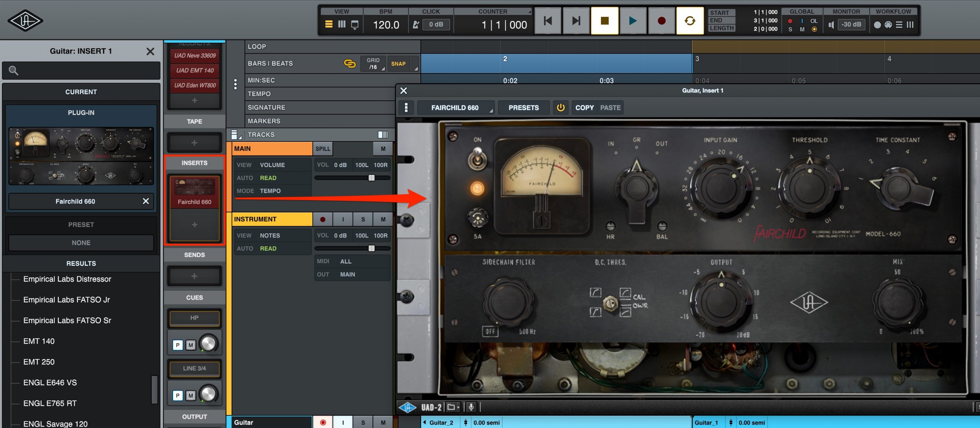Toggle the P button under the HP cue
This screenshot has width=980, height=428.
(x=178, y=345)
